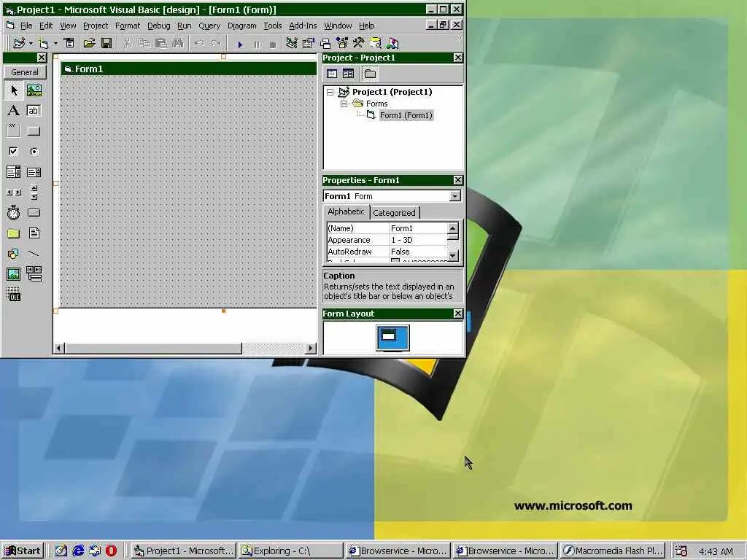Click Add Standard EXE Project toolbar icon

pyautogui.click(x=19, y=43)
